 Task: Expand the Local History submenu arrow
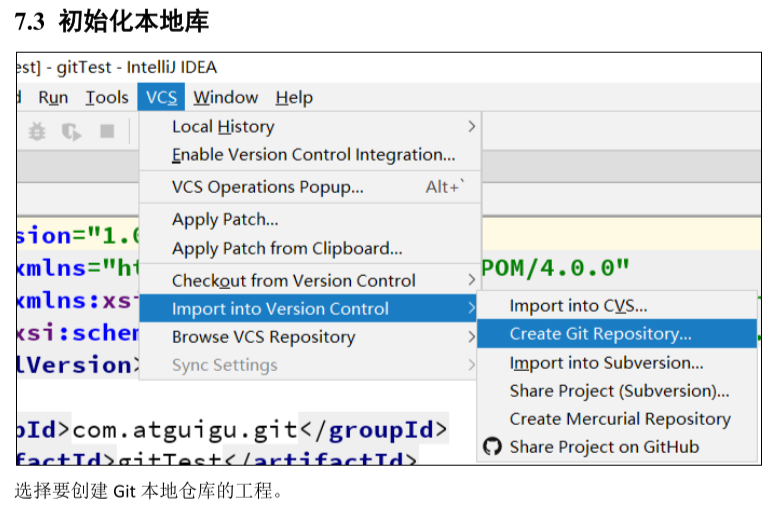471,126
